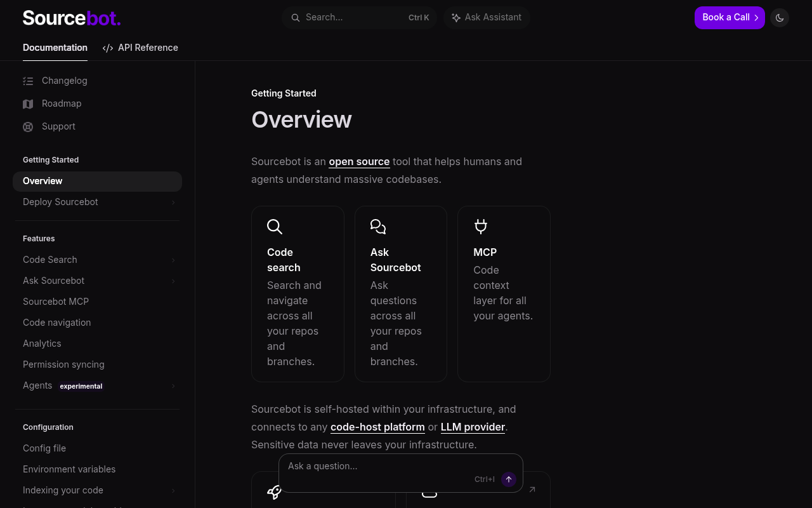Open the Ask Assistant button

[487, 18]
